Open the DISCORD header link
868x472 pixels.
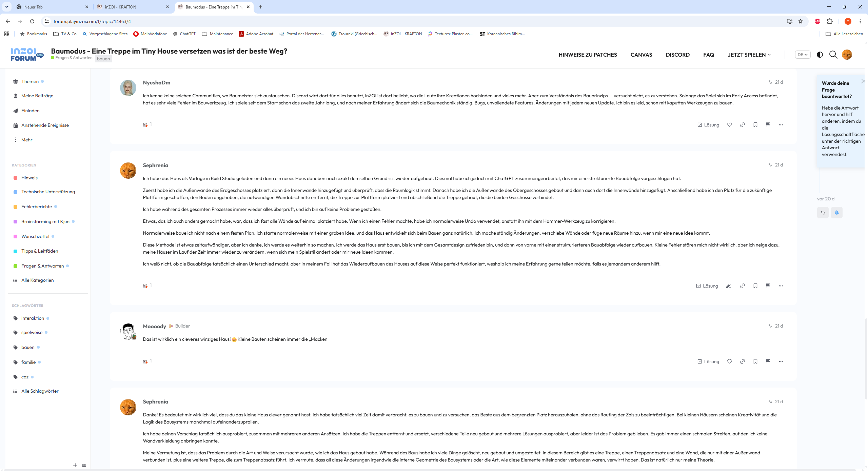pos(677,55)
